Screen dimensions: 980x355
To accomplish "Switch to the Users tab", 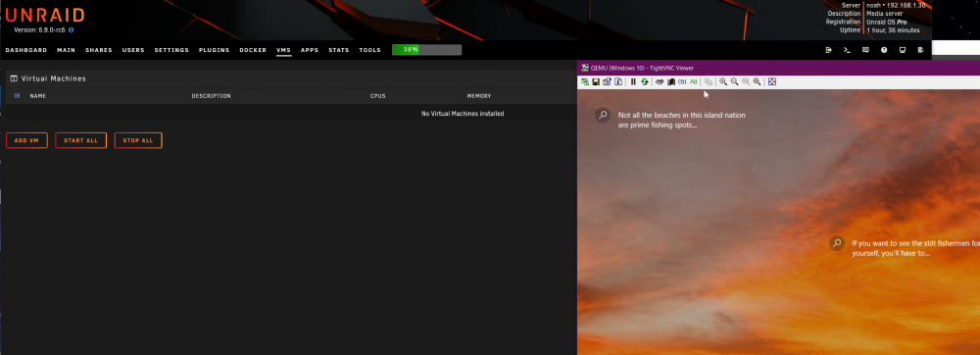I will (133, 50).
